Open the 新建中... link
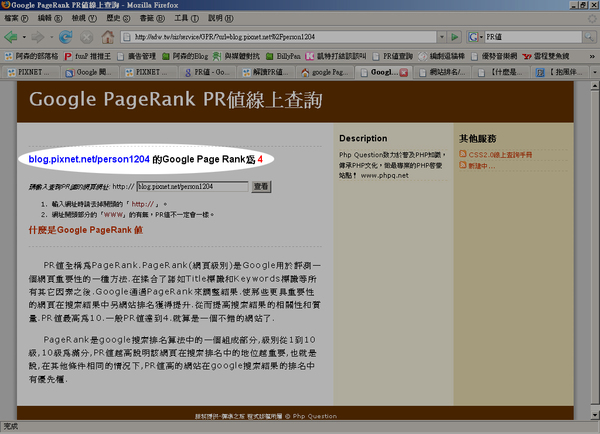Screen dimensions: 600x434 [481, 166]
